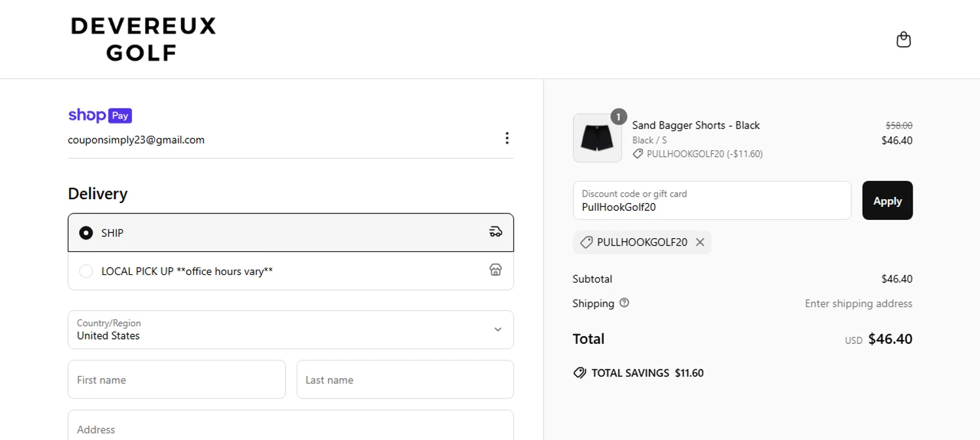Click the Sand Bagger Shorts product thumbnail
Viewport: 980px width, 440px height.
coord(597,138)
